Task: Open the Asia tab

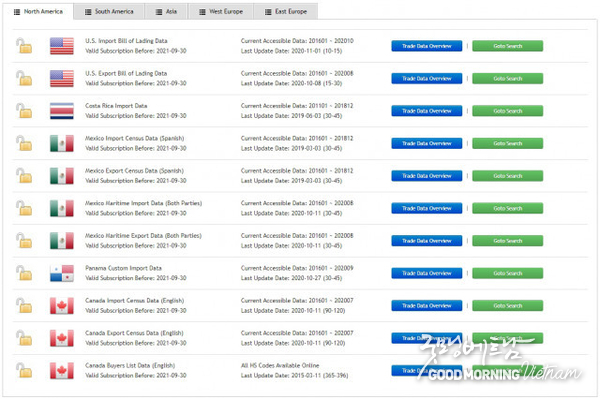Action: [x=166, y=11]
